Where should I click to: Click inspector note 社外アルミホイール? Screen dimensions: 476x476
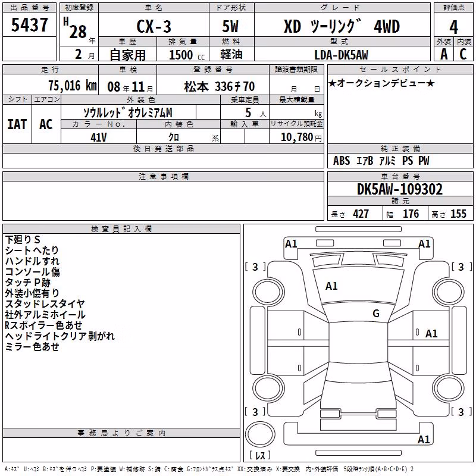click(x=45, y=315)
